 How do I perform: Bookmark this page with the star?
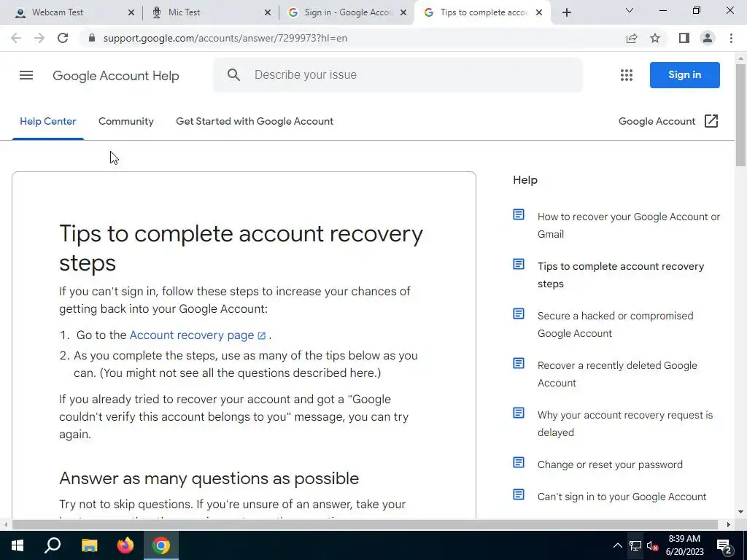[655, 38]
